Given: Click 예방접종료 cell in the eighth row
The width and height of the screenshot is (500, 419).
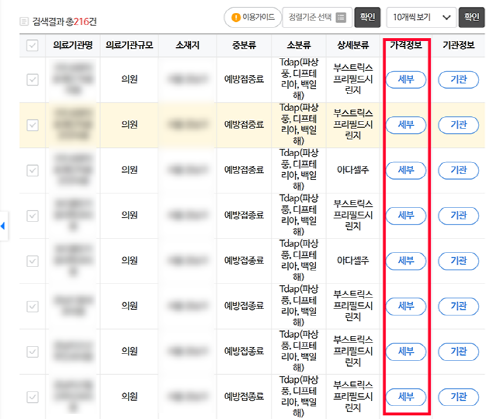Looking at the screenshot, I should coord(244,397).
